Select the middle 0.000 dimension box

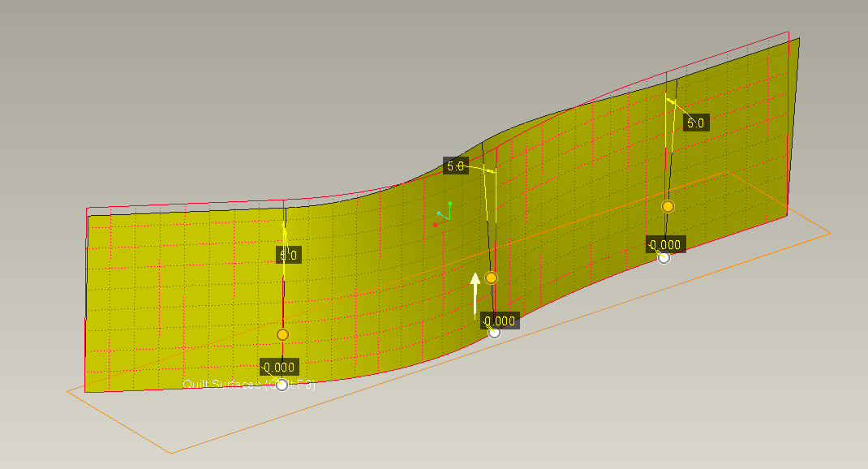[499, 320]
